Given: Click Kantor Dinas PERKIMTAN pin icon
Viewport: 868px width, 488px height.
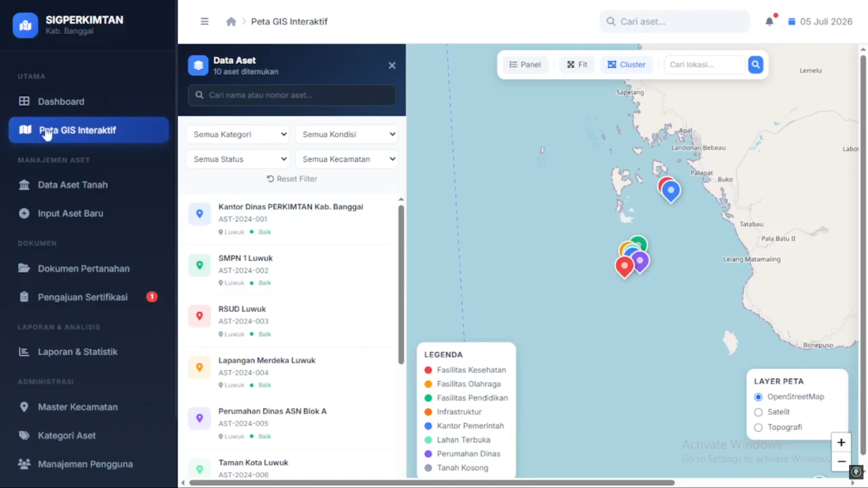Looking at the screenshot, I should pyautogui.click(x=199, y=214).
